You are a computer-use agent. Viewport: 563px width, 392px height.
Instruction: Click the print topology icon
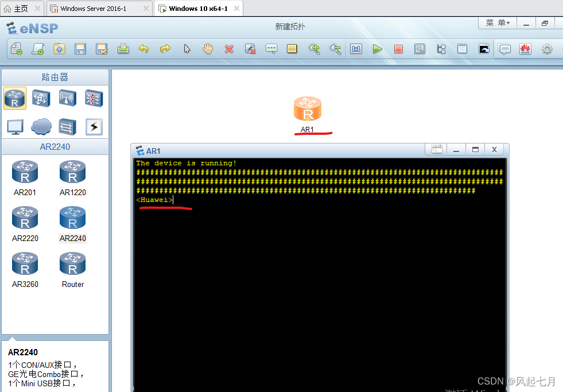(x=123, y=49)
